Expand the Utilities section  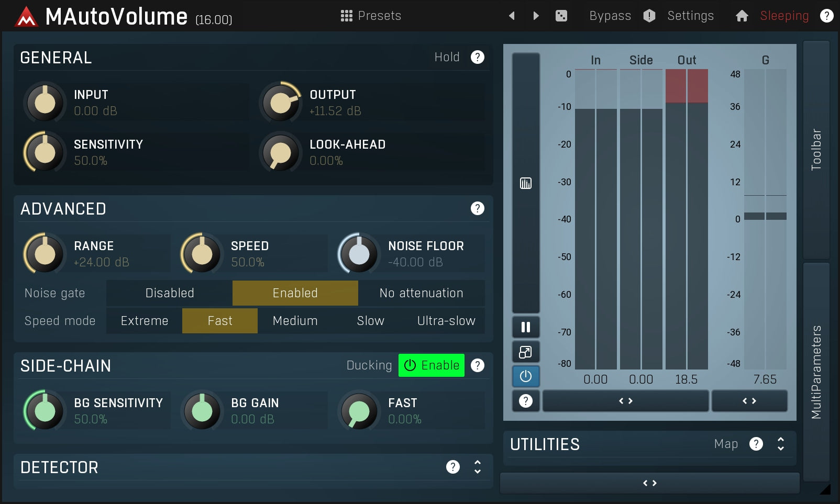coord(780,444)
